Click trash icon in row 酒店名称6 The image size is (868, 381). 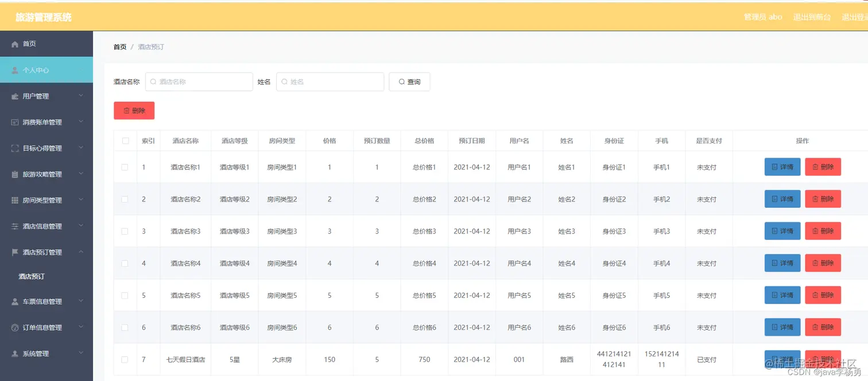[x=815, y=328]
